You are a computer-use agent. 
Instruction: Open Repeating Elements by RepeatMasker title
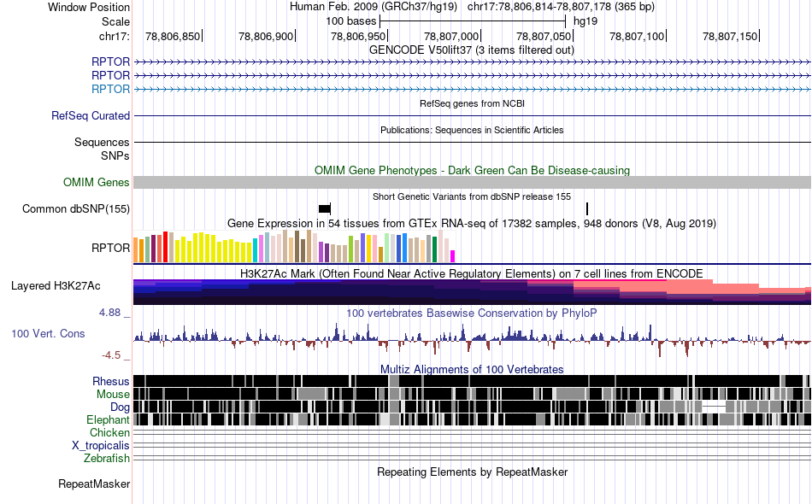click(472, 472)
